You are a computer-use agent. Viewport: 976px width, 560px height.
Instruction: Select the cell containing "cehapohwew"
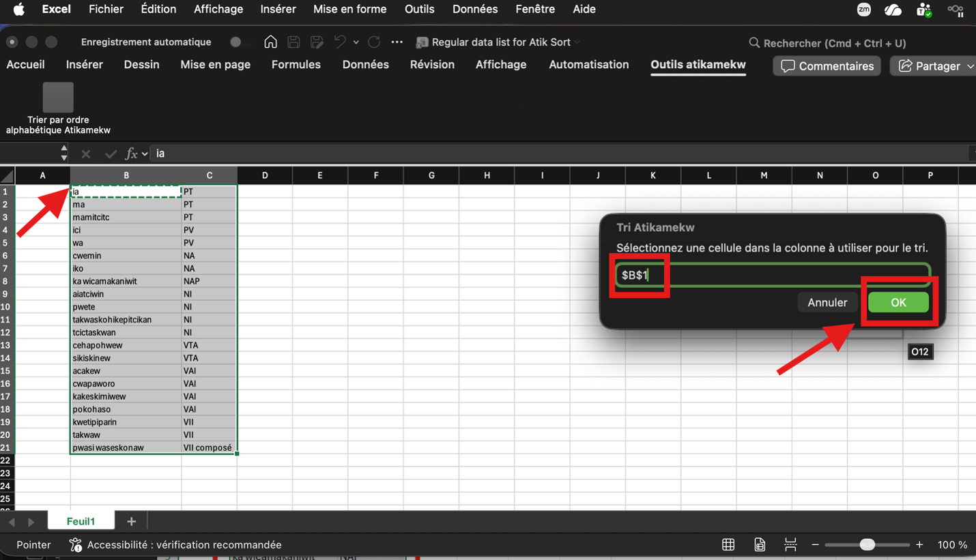(126, 345)
